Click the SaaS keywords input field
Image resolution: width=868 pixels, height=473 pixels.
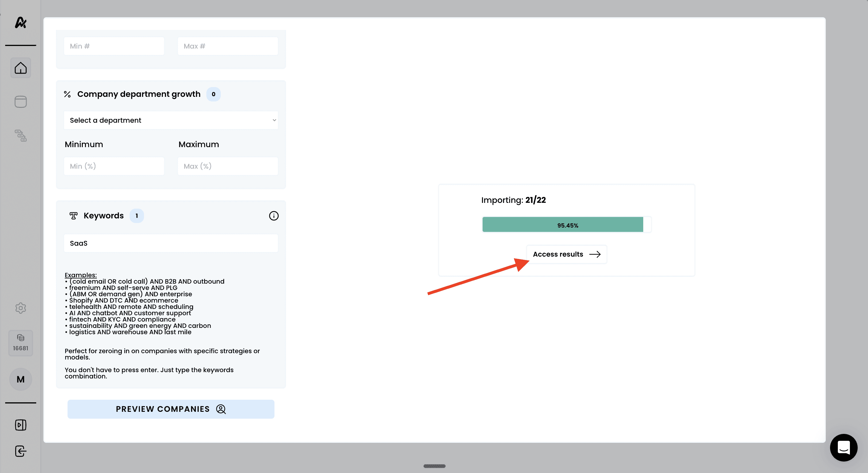[171, 243]
